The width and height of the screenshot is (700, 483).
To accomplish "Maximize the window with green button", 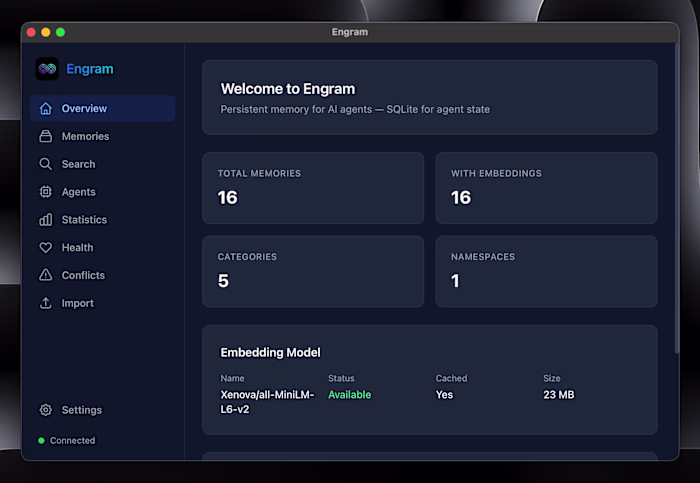I will tap(60, 32).
